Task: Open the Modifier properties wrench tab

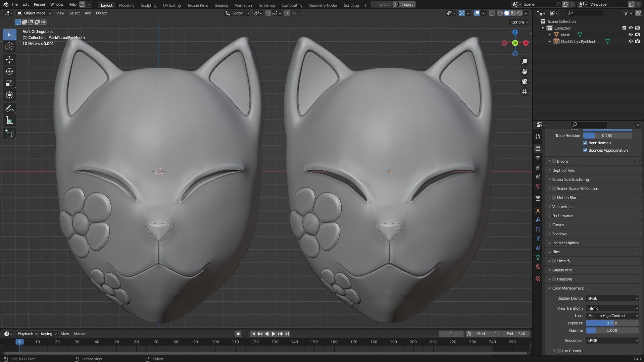Action: (x=538, y=220)
